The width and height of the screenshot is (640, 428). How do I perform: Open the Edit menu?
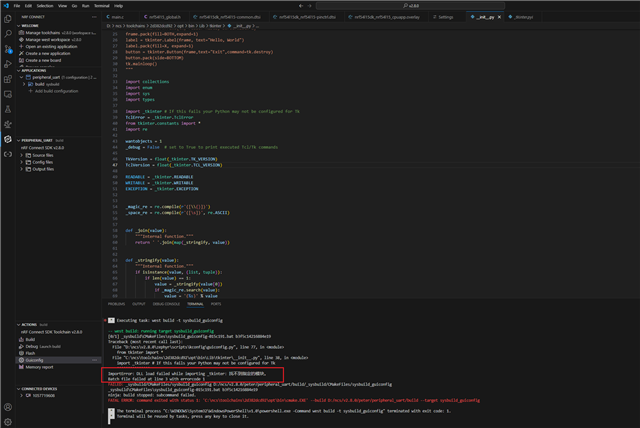click(28, 6)
